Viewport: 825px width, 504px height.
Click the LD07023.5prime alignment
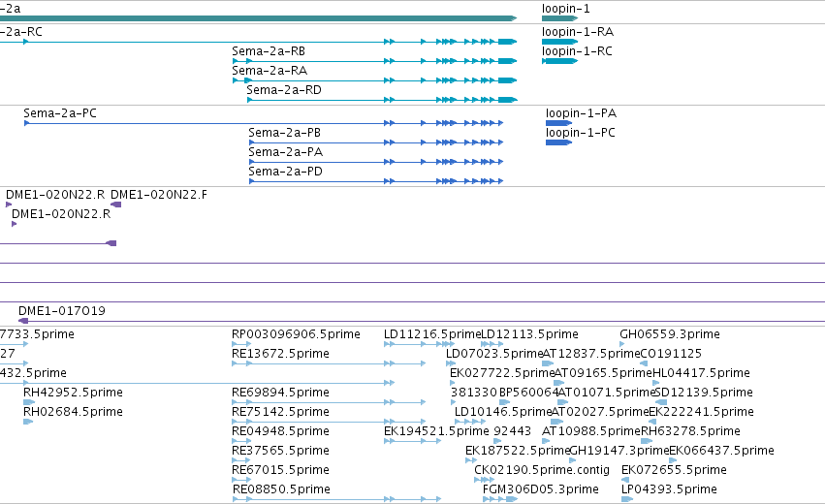[451, 363]
